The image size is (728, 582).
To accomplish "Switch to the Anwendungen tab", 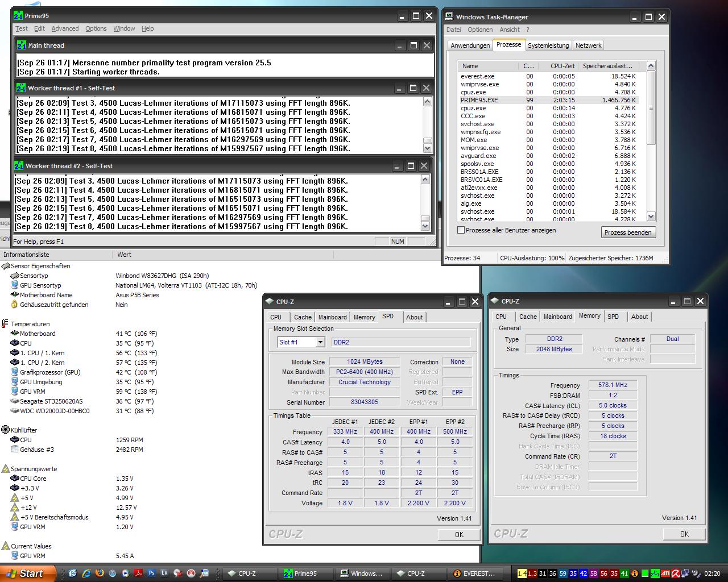I will tap(470, 45).
